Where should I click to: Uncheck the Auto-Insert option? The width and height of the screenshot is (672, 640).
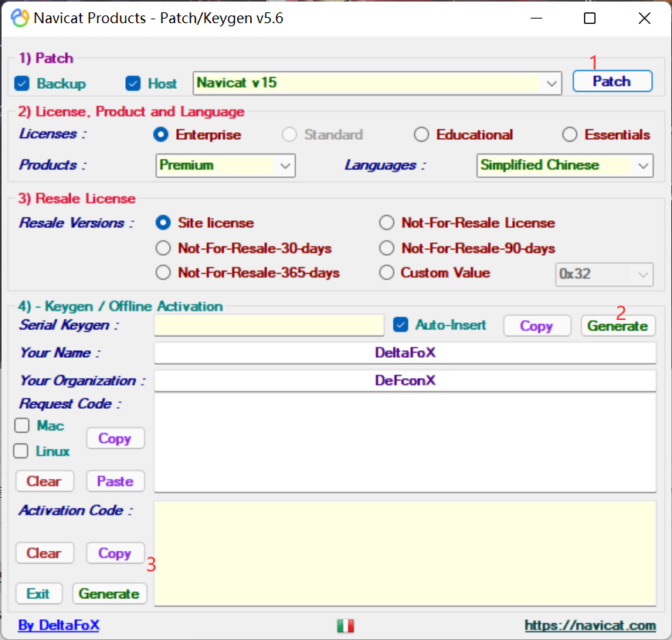(x=400, y=325)
